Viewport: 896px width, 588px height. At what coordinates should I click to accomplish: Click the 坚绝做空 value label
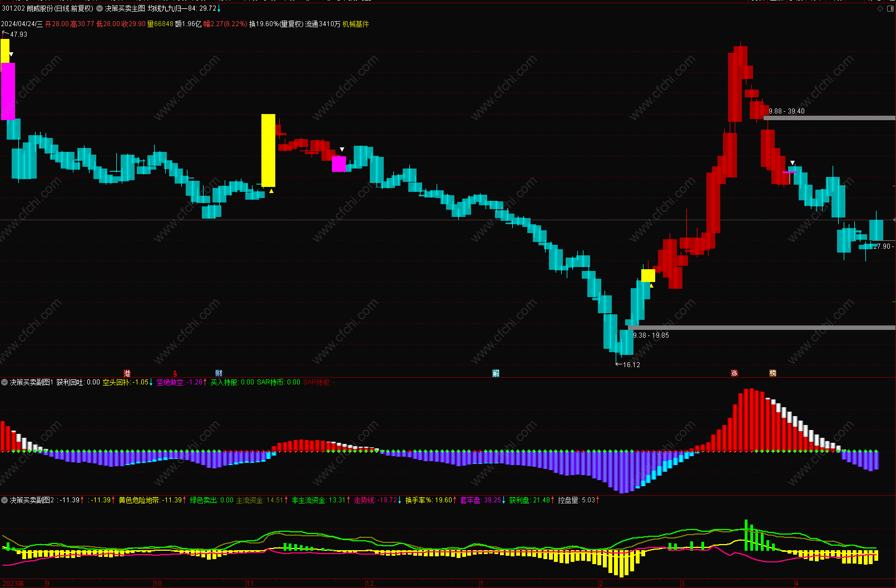click(182, 382)
